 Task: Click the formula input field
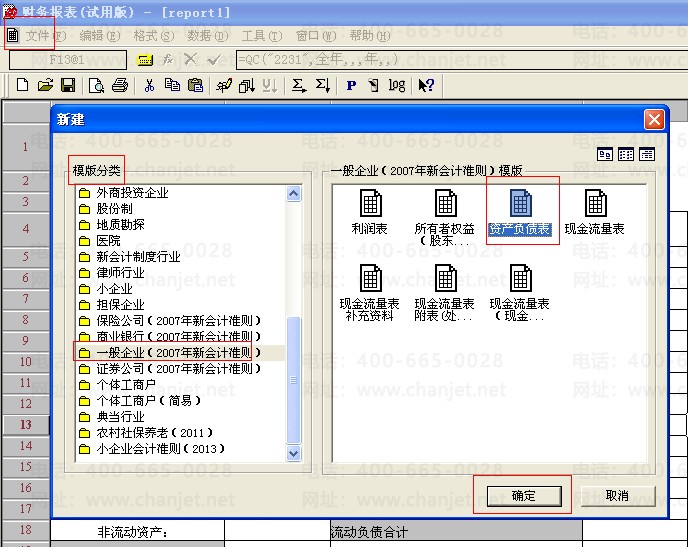point(462,60)
